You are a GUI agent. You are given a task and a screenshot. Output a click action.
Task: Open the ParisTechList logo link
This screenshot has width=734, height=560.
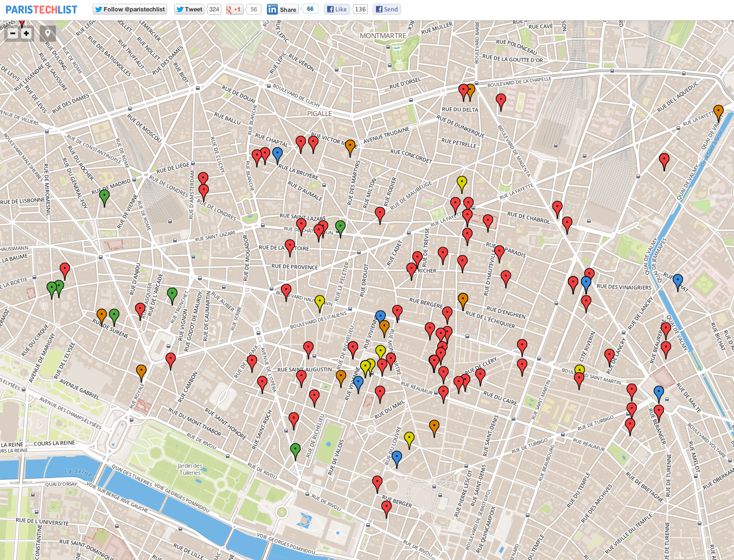[x=41, y=10]
